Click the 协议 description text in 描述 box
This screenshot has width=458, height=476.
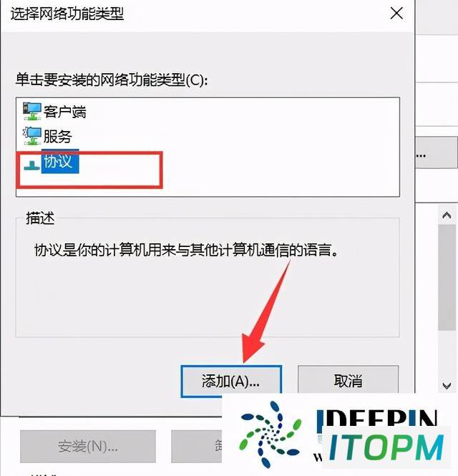(x=186, y=251)
